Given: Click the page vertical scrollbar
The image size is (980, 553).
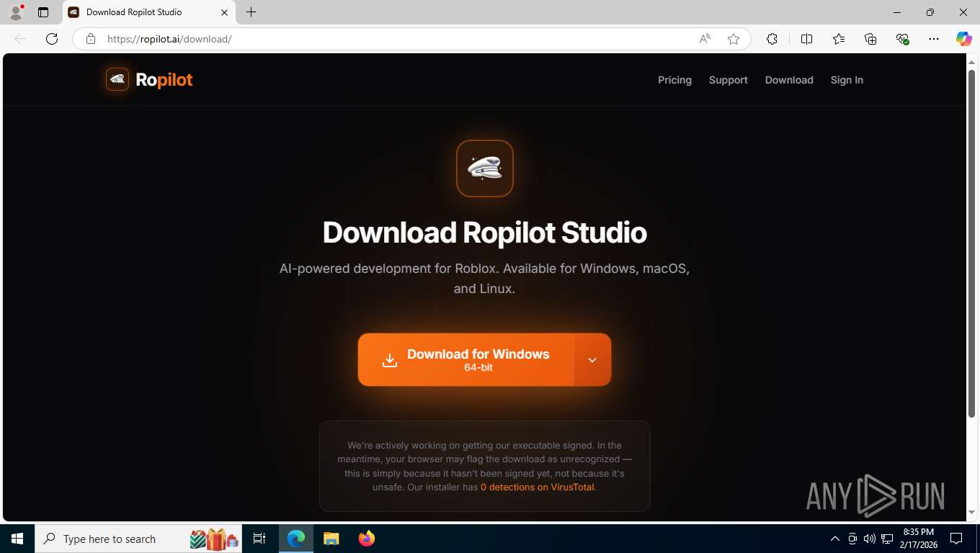Looking at the screenshot, I should tap(971, 245).
